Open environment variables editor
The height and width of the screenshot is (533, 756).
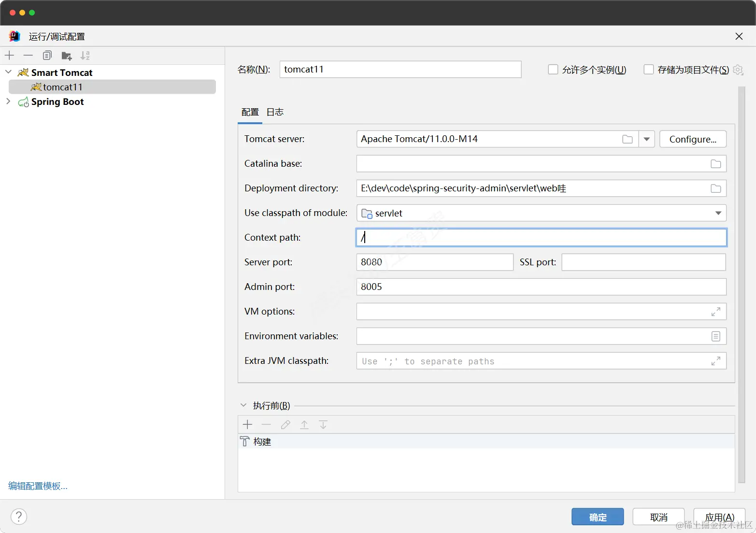716,336
